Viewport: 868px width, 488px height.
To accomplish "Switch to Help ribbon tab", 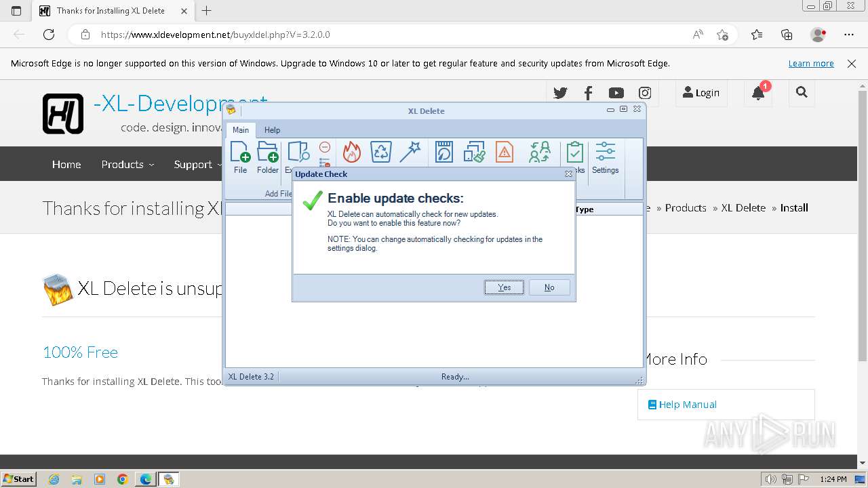I will pyautogui.click(x=272, y=130).
